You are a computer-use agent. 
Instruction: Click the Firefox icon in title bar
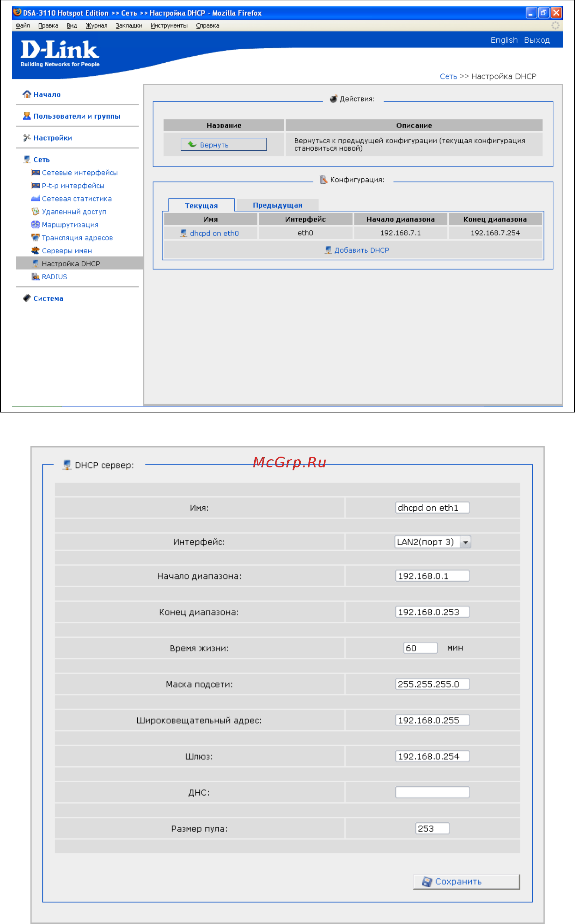click(17, 12)
